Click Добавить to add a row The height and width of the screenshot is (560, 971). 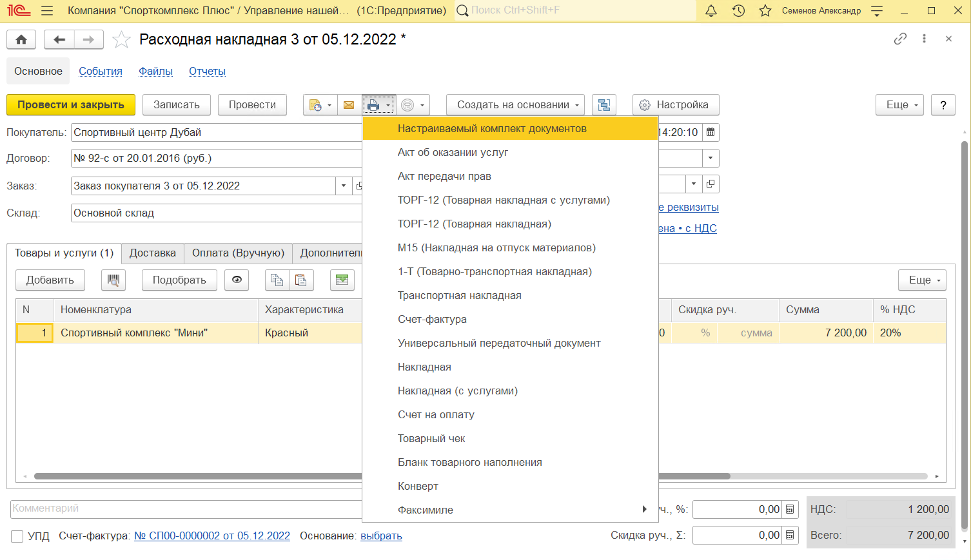50,280
